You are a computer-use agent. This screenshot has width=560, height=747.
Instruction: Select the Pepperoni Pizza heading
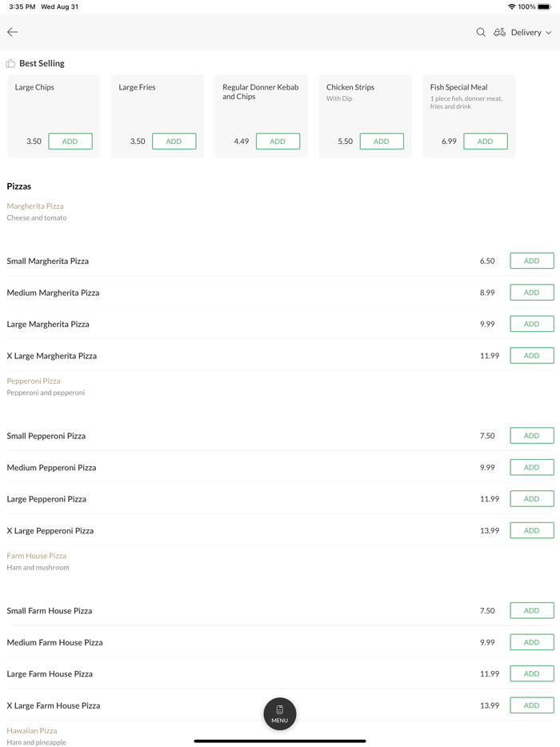[x=34, y=381]
